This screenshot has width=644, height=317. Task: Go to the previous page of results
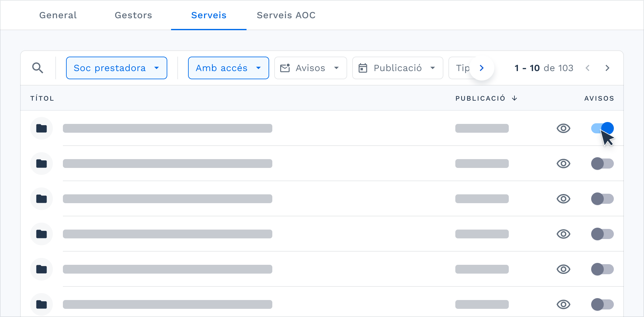tap(587, 68)
